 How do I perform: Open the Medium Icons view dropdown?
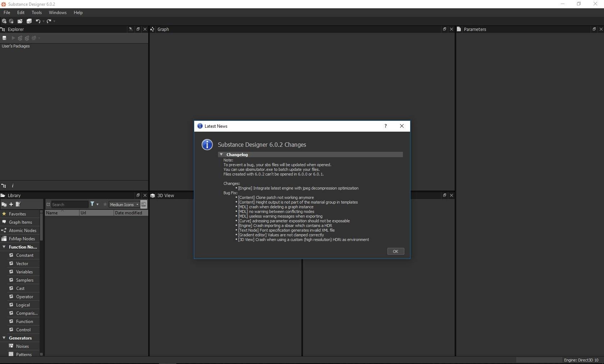(x=124, y=204)
